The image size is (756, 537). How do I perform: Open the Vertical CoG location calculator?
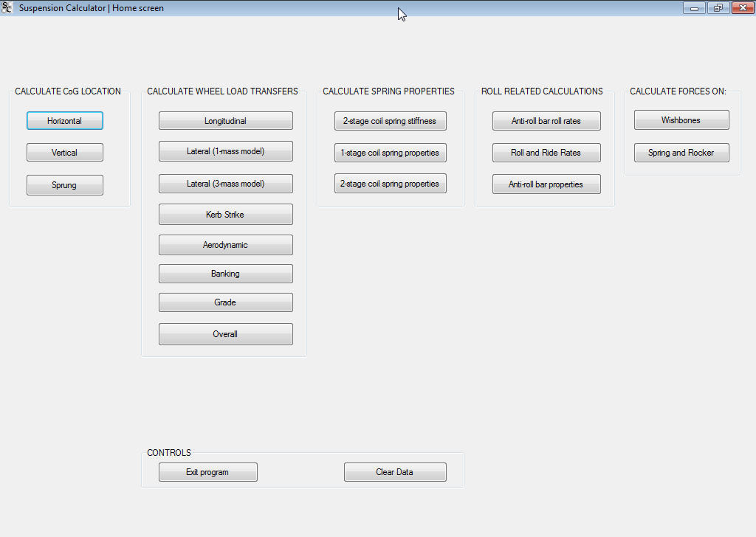click(x=64, y=152)
